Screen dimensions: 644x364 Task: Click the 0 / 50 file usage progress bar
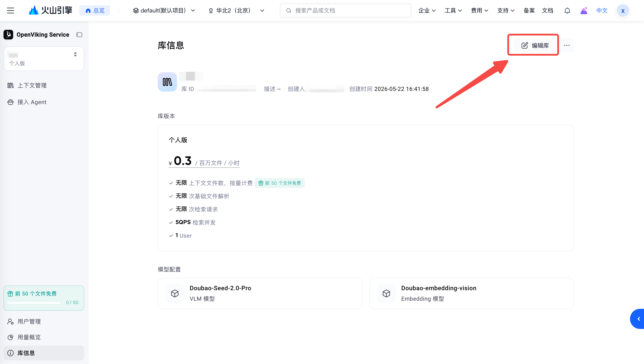(x=34, y=303)
